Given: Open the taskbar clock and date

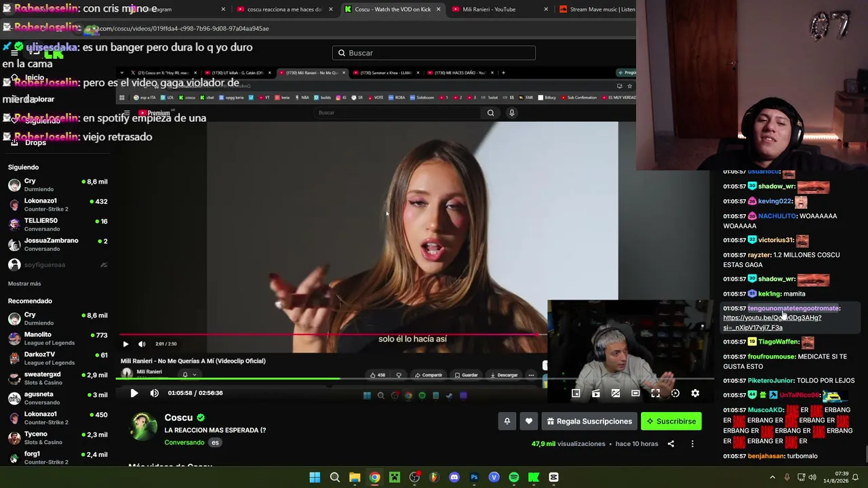Looking at the screenshot, I should (835, 478).
